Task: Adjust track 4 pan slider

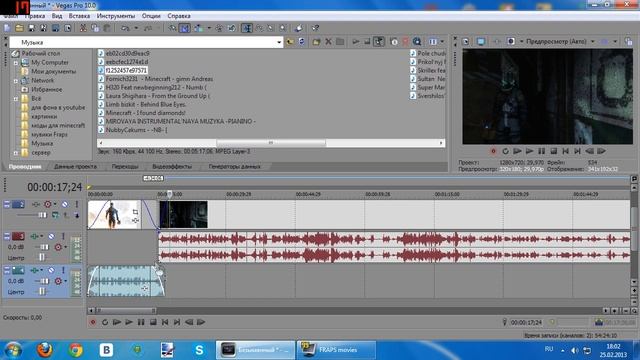Action: [42, 291]
